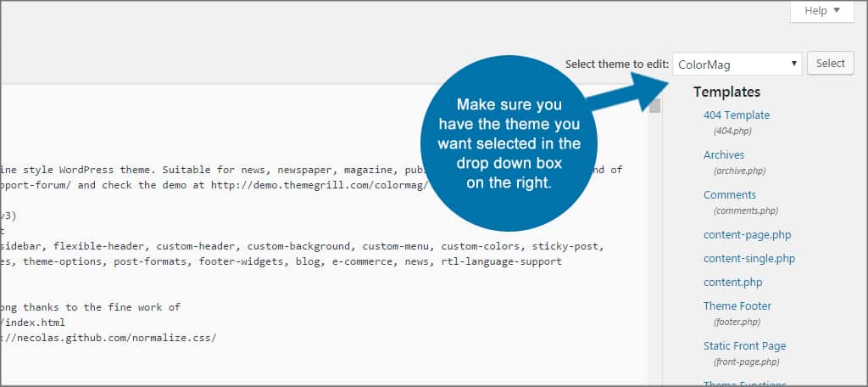Click the arrow on the theme combo box
Viewport: 868px width, 387px height.
pos(793,64)
